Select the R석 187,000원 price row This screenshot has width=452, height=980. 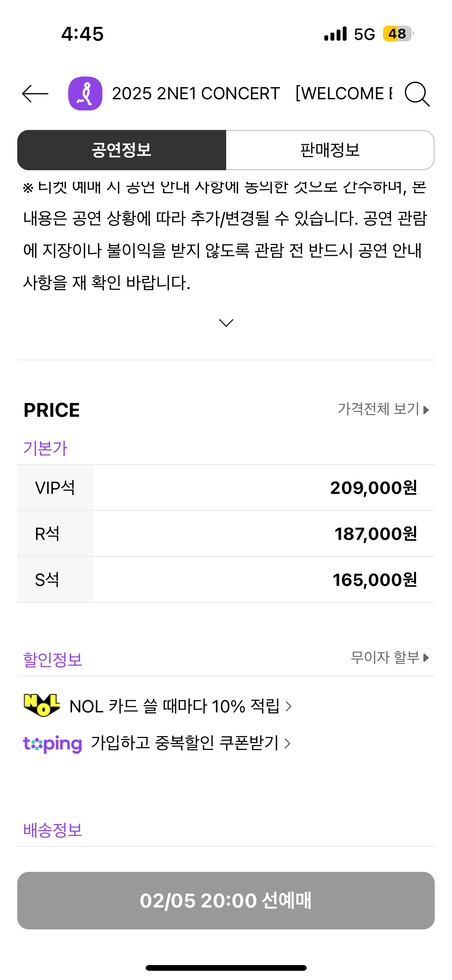coord(226,534)
